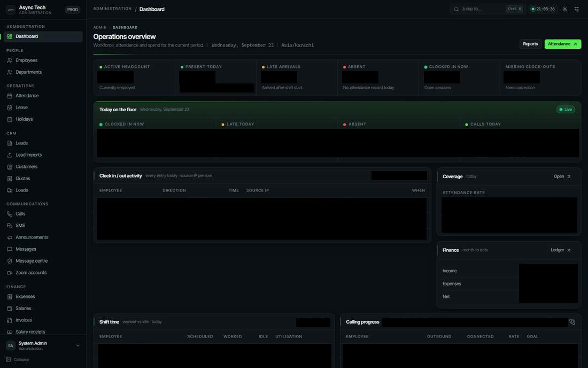Viewport: 588px width, 368px height.
Task: Click the PROD environment badge
Action: 72,10
